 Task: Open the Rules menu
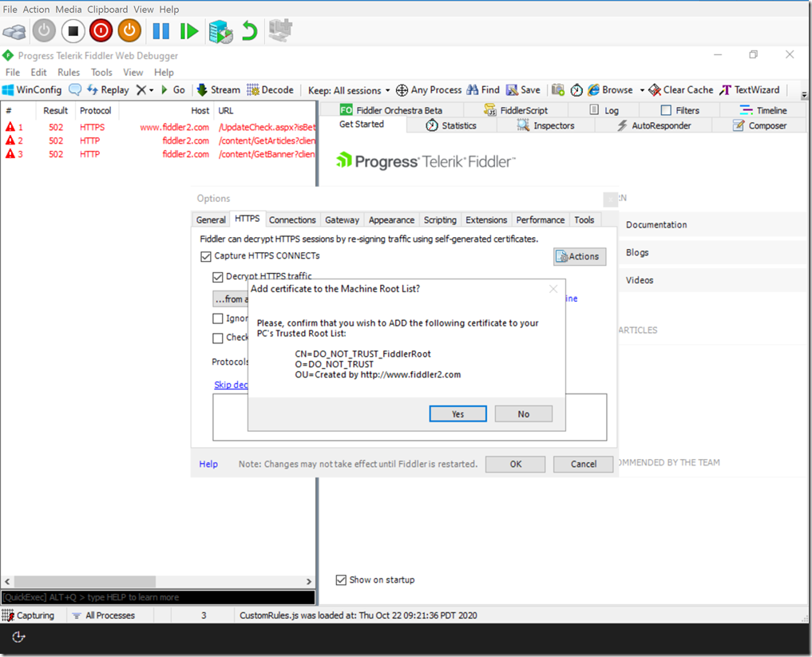(x=69, y=72)
